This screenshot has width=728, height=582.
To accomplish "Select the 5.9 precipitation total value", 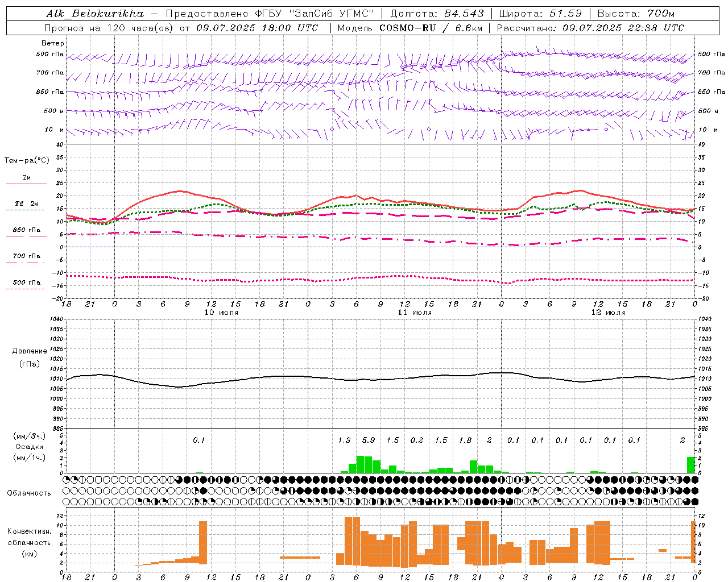I will 369,440.
